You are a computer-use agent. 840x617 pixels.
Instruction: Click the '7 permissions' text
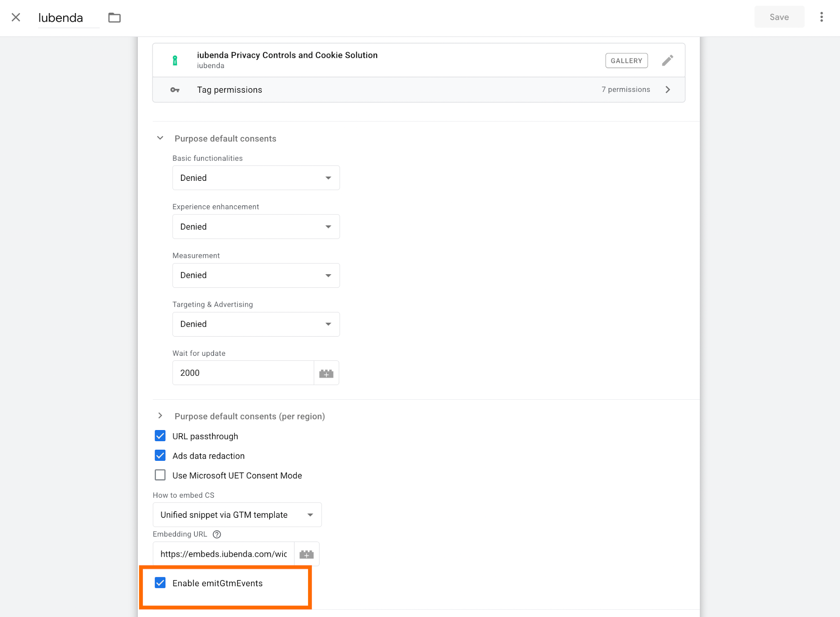[x=626, y=89]
